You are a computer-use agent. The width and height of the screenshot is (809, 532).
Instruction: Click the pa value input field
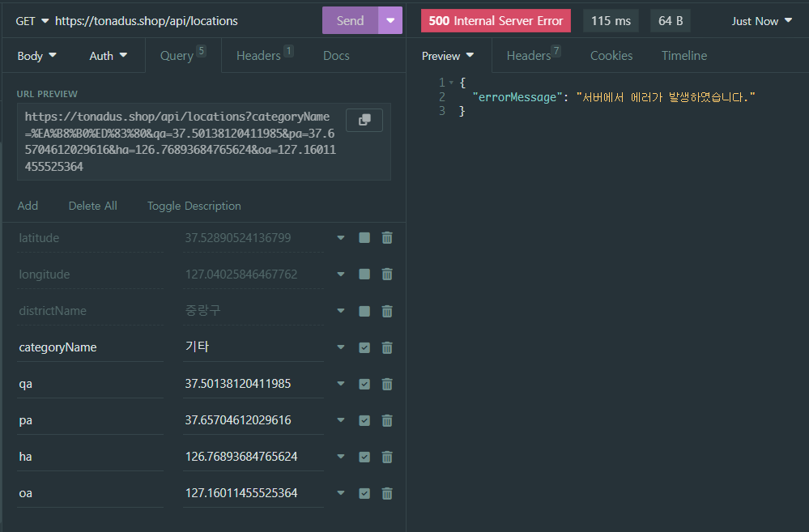(x=253, y=420)
